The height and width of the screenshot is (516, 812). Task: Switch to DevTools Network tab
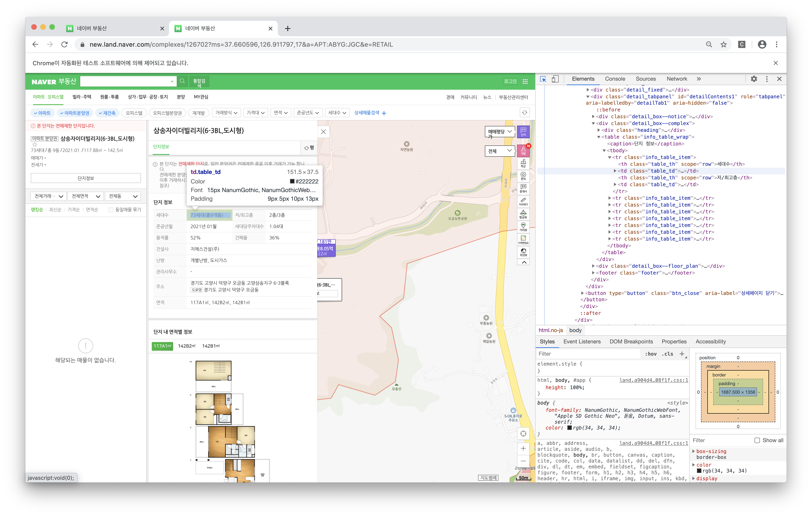point(677,79)
